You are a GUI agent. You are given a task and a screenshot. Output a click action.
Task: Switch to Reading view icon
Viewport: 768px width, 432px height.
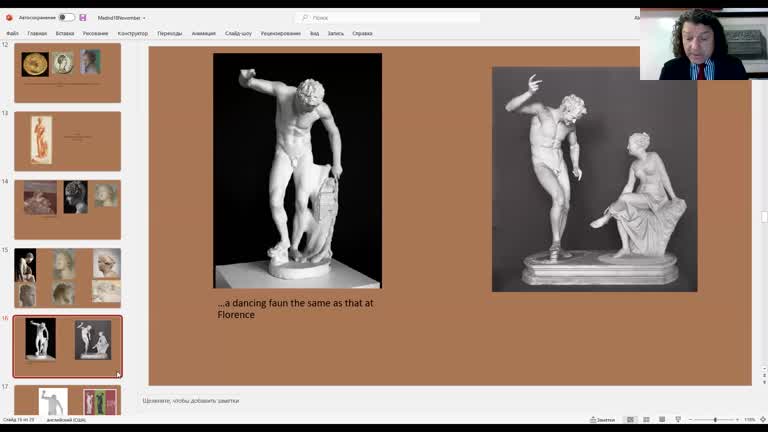tap(662, 420)
